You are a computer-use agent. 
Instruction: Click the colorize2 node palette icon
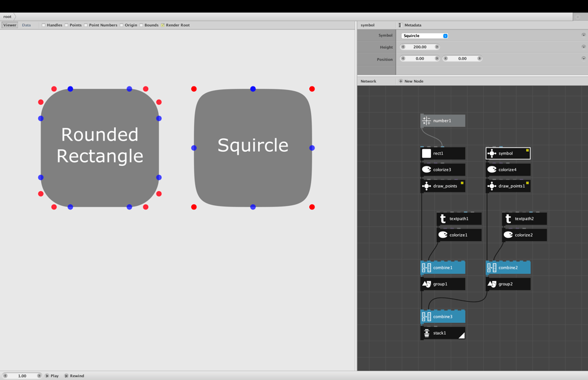coord(508,235)
